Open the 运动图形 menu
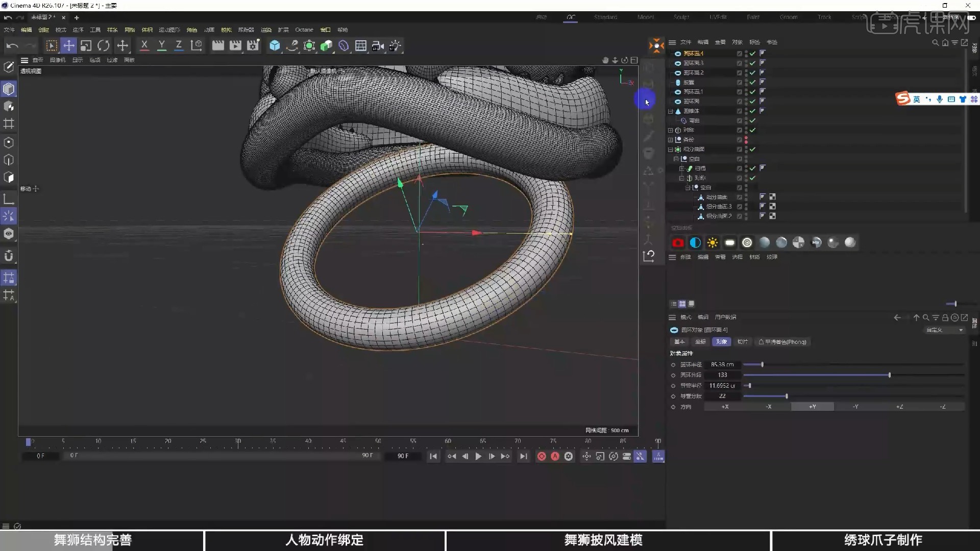 pyautogui.click(x=169, y=30)
